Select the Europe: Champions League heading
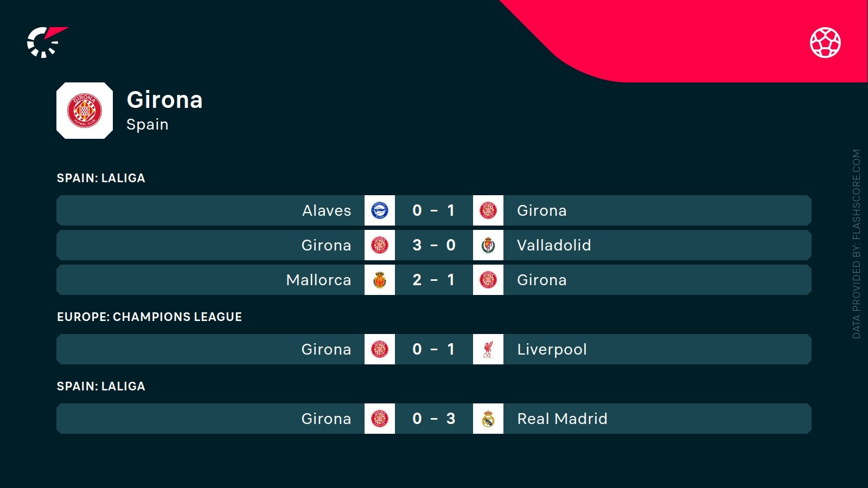This screenshot has width=868, height=488. click(x=149, y=317)
